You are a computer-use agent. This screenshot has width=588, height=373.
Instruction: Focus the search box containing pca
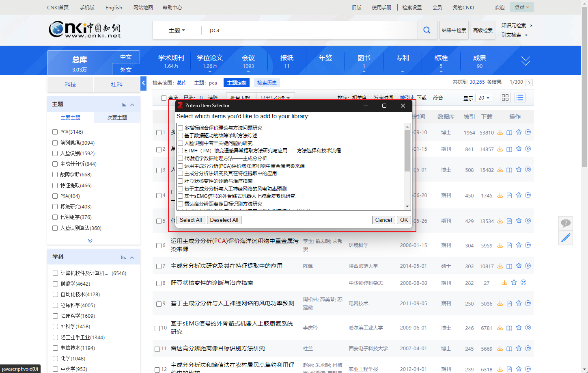[310, 30]
